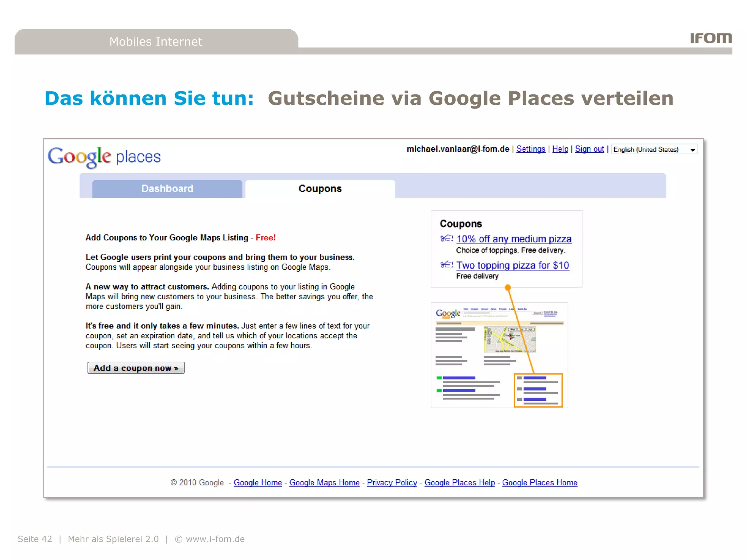Click the Seite 42 footer text
This screenshot has height=560, width=747.
tap(35, 539)
